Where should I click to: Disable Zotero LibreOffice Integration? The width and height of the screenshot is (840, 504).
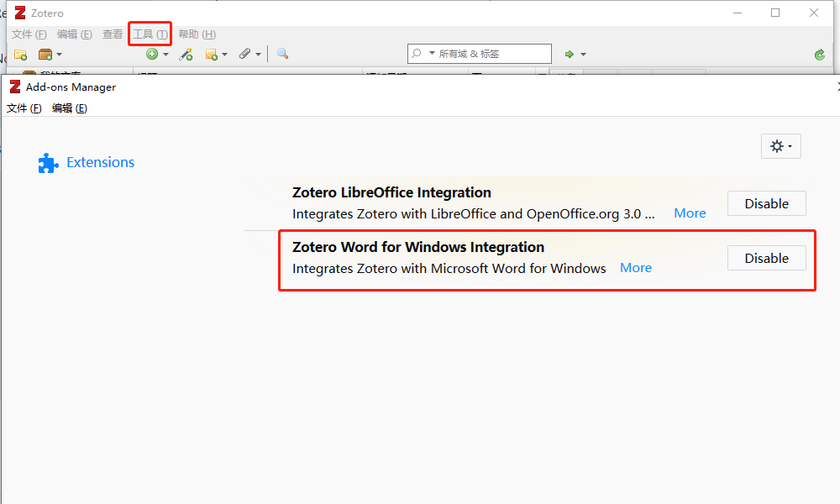(767, 203)
